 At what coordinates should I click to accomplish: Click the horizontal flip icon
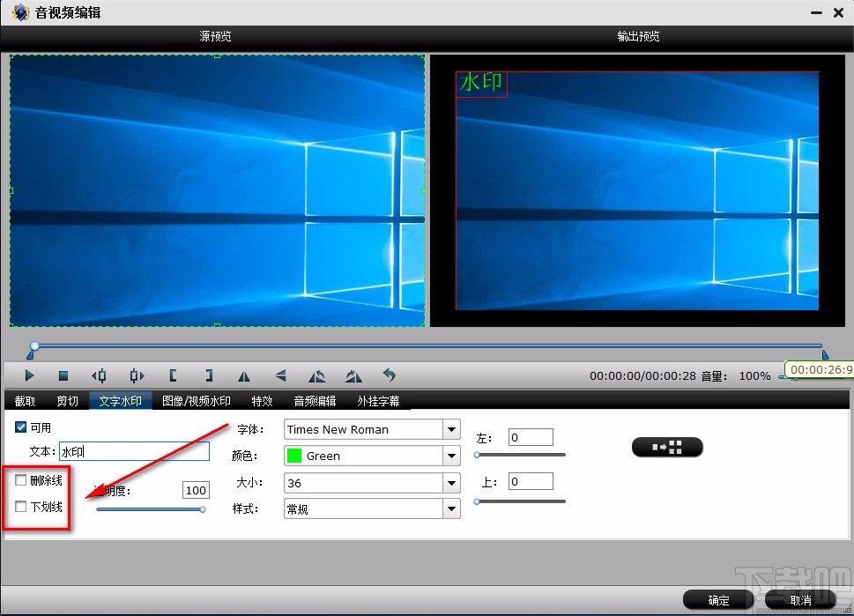click(244, 375)
